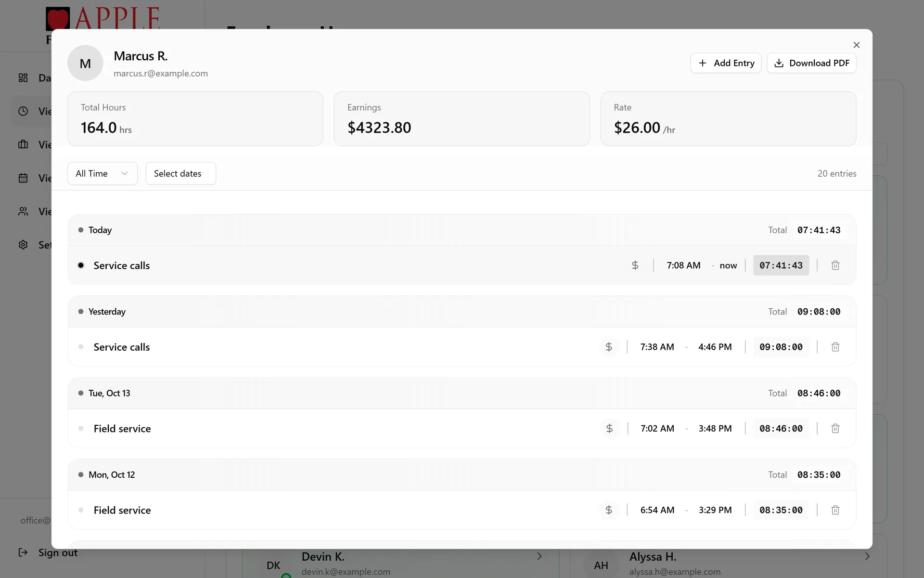Click the marcus.r@example.com email
924x578 pixels.
(161, 73)
